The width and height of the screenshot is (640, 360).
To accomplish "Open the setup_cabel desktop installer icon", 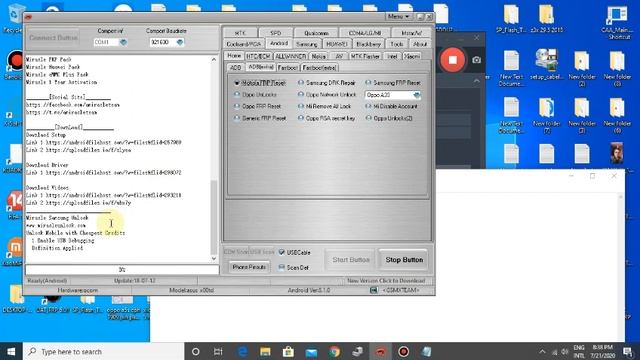I will click(546, 64).
